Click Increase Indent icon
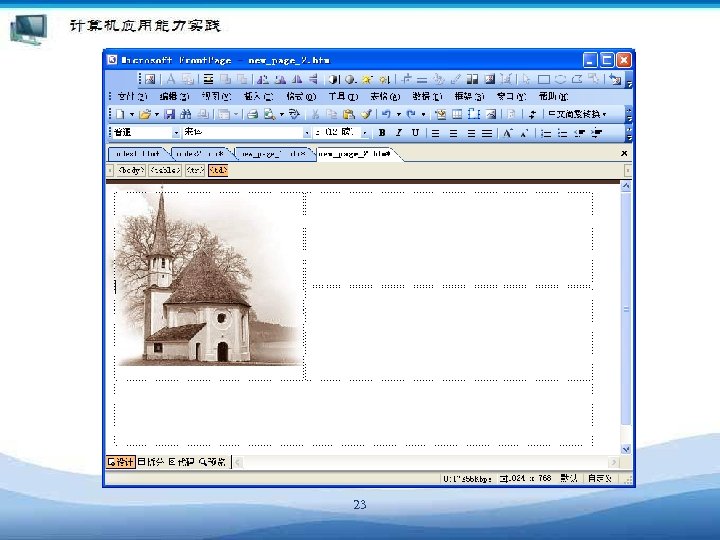Screen dimensions: 720x540 click(596, 133)
